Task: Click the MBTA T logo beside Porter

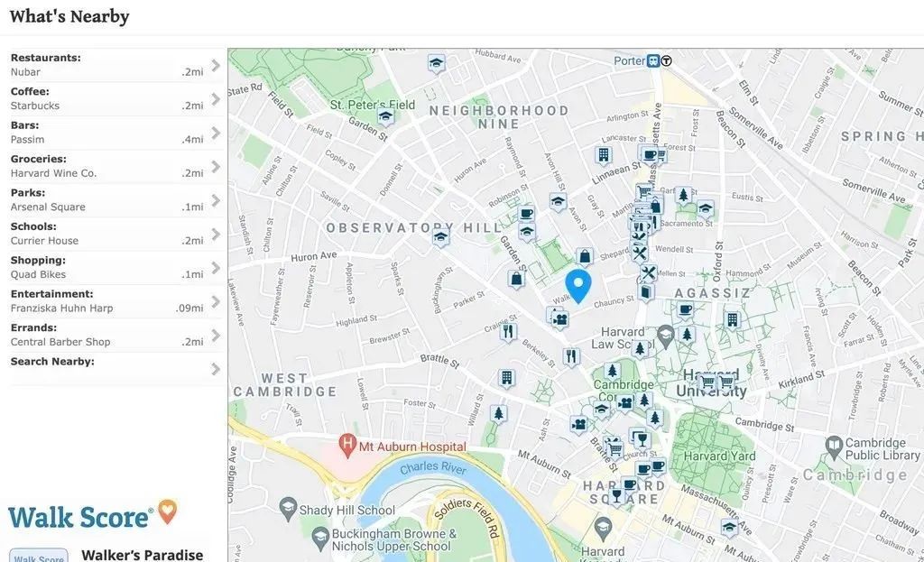Action: pyautogui.click(x=667, y=60)
